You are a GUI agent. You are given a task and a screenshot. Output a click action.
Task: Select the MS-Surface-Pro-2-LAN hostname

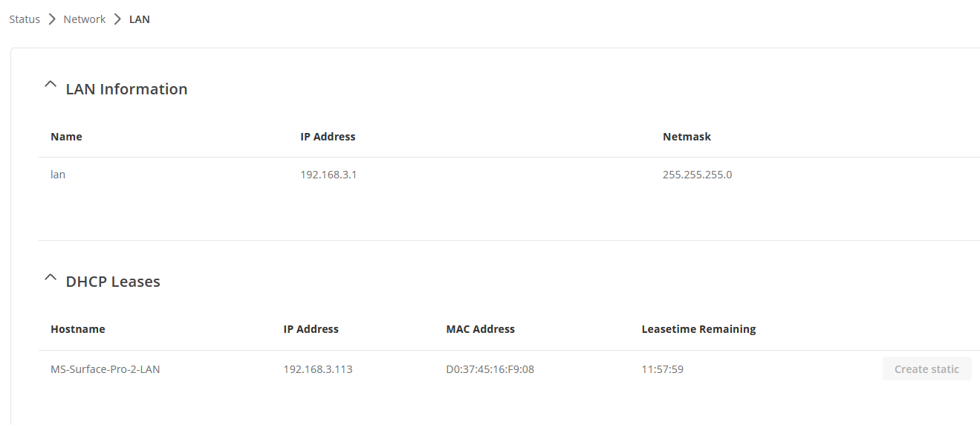coord(106,369)
